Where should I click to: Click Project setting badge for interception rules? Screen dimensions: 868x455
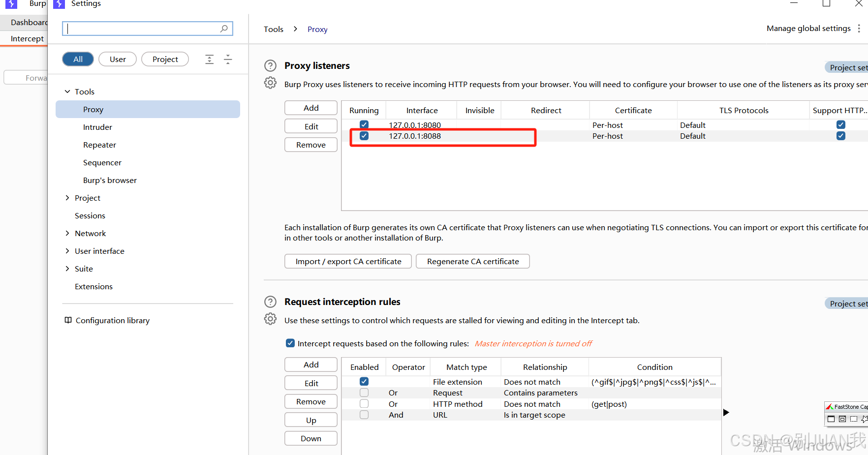point(847,303)
